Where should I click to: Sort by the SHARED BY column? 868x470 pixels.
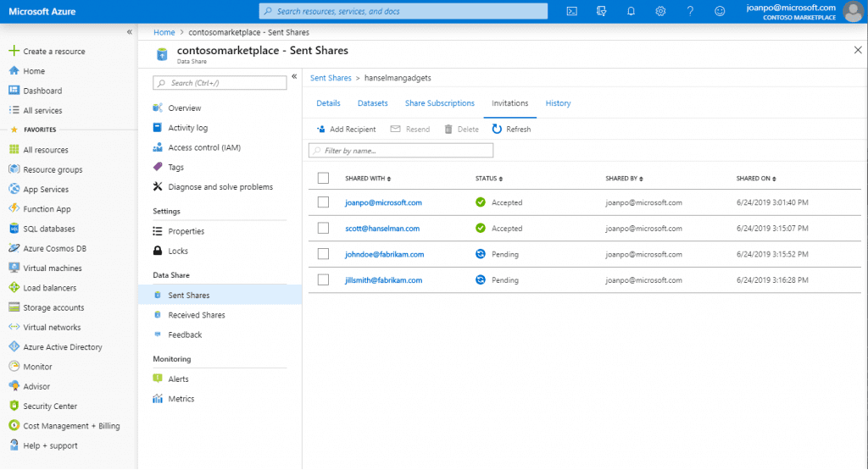(624, 179)
